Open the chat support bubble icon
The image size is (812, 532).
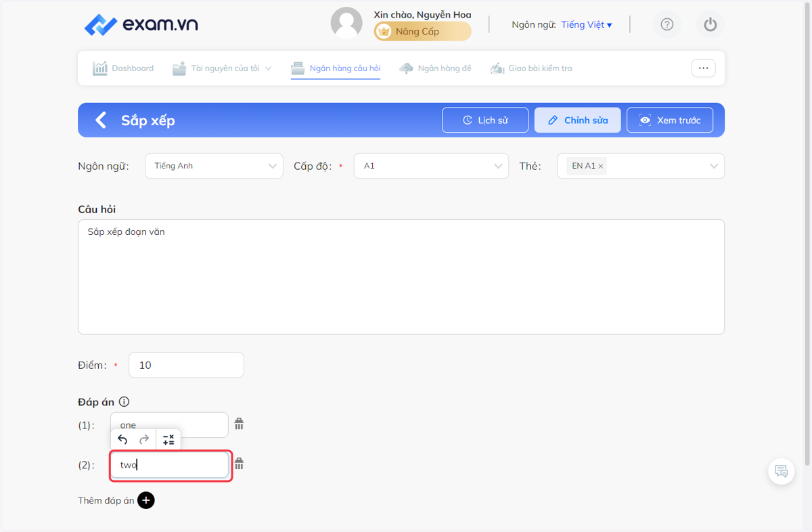(782, 472)
